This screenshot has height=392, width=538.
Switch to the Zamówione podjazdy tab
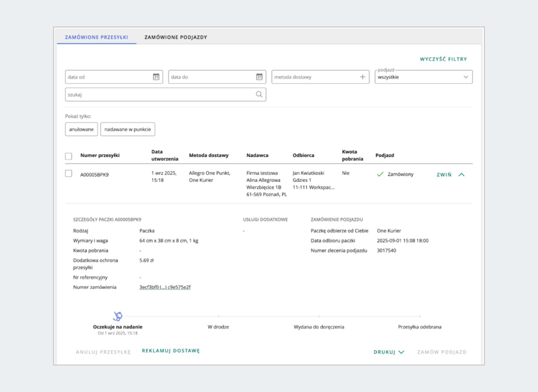click(176, 37)
